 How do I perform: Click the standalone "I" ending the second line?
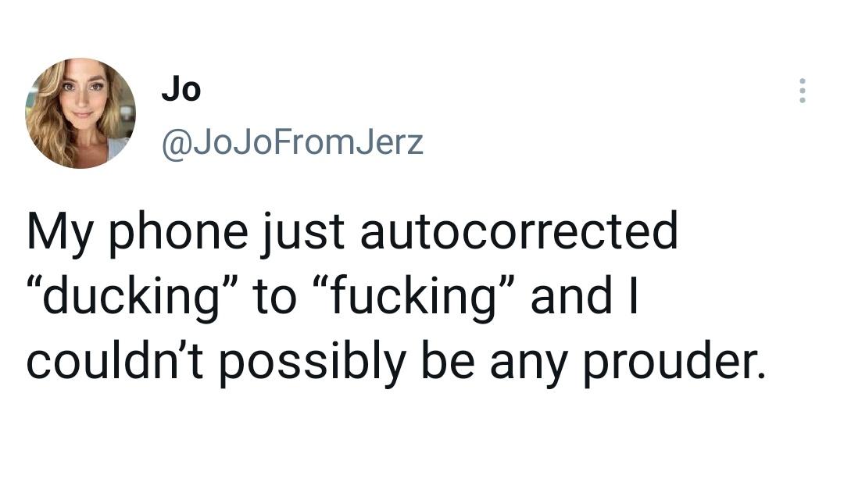coord(632,297)
